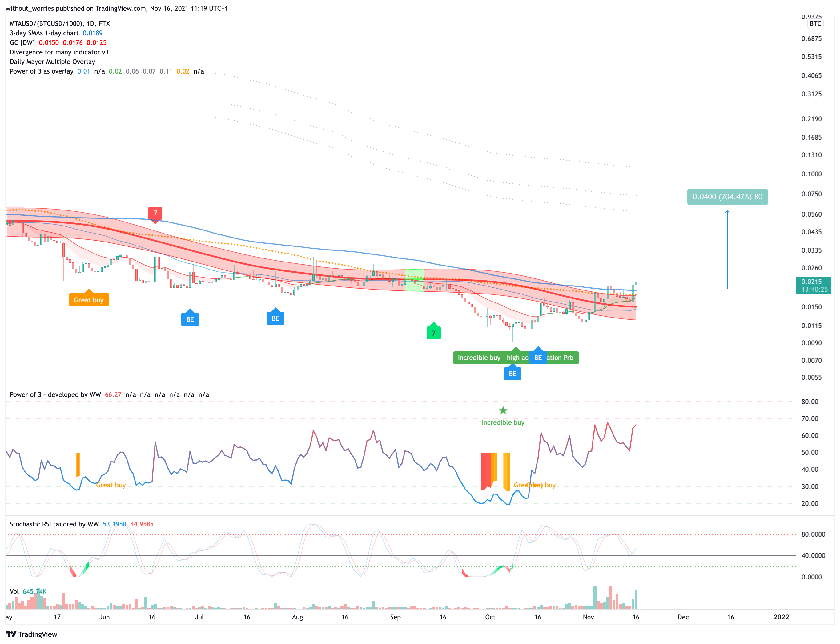Click the 'Vol 645.74K' volume legend
This screenshot has width=840, height=644.
click(x=28, y=591)
